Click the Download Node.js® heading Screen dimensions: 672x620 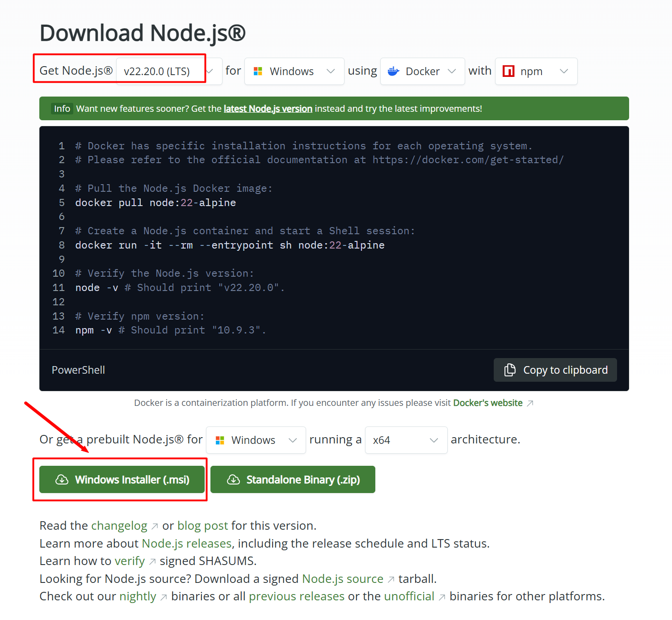coord(143,33)
